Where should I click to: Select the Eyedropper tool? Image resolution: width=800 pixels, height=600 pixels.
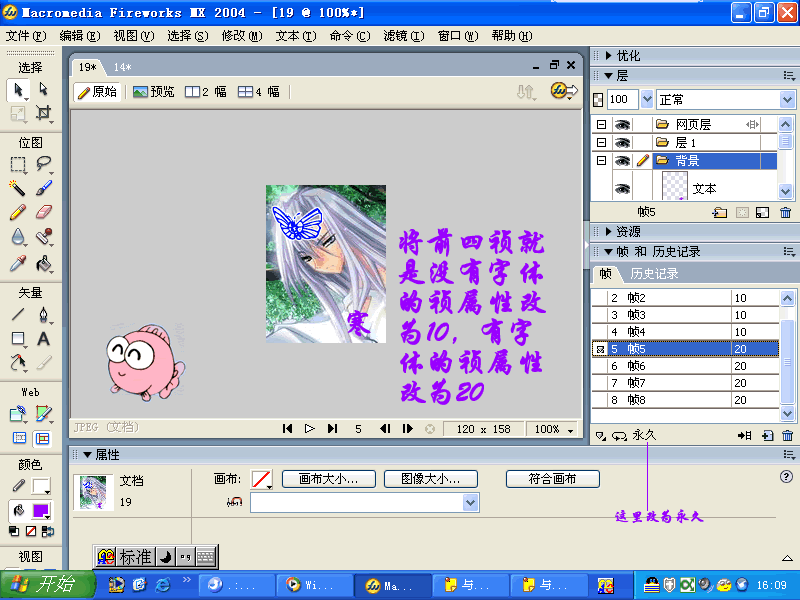(18, 263)
